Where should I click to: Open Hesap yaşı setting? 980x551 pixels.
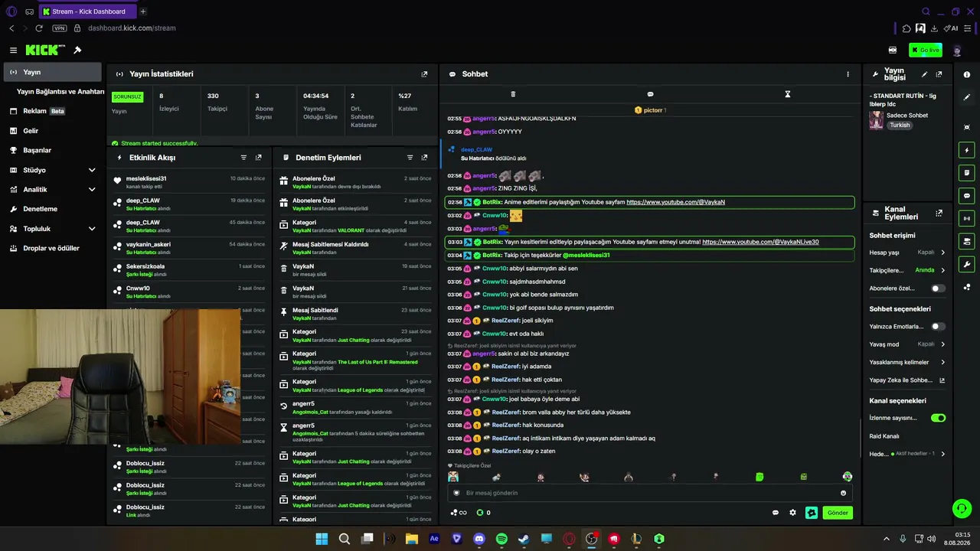[x=907, y=253]
